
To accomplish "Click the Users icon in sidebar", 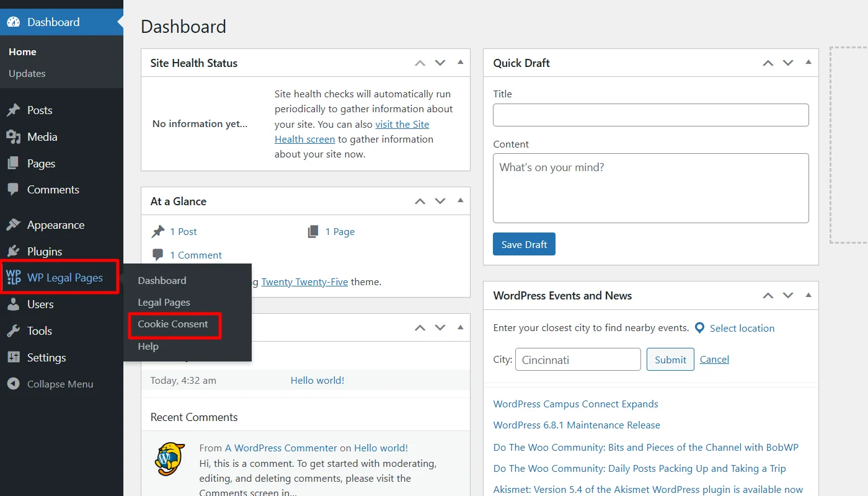I will [13, 304].
